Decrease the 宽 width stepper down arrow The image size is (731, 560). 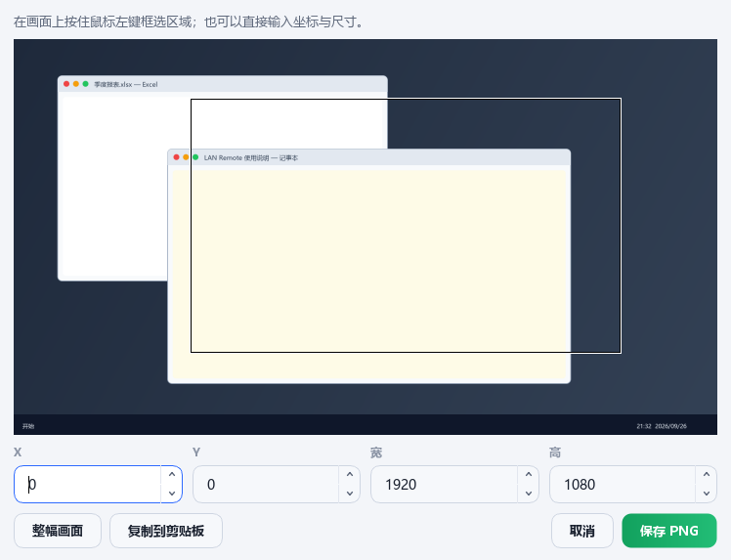click(x=528, y=494)
